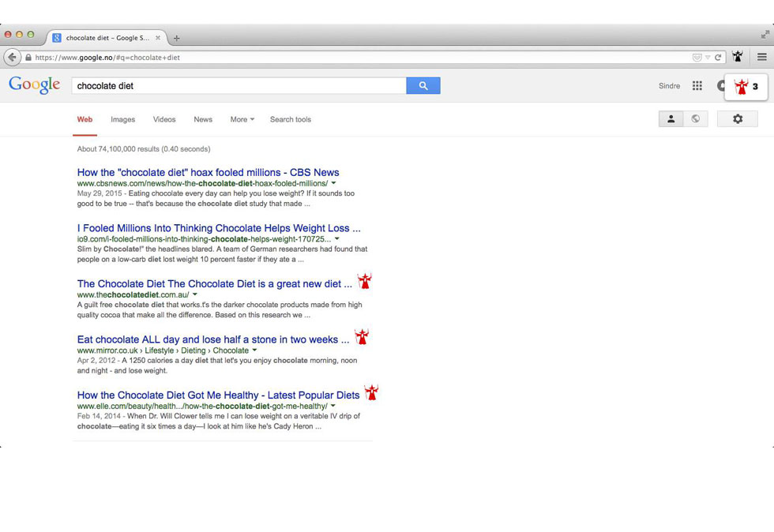Open Eat chocolate ALL day result
Image resolution: width=774 pixels, height=532 pixels.
[x=212, y=339]
